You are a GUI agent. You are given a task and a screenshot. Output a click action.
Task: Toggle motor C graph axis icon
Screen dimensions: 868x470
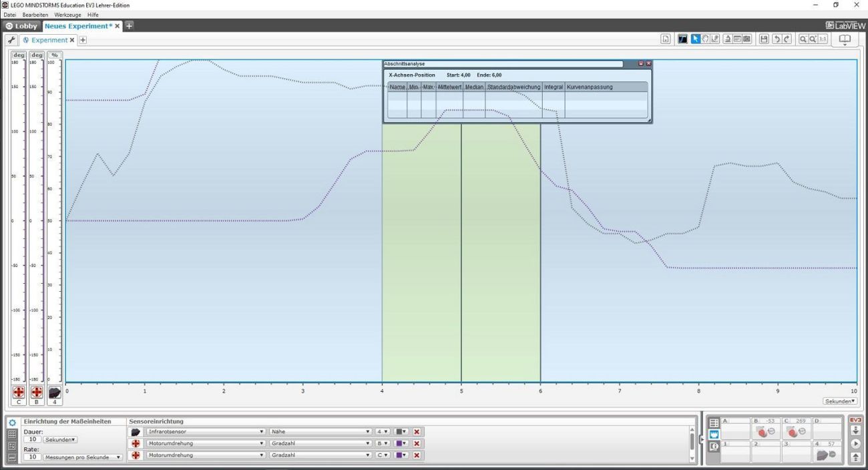point(19,393)
